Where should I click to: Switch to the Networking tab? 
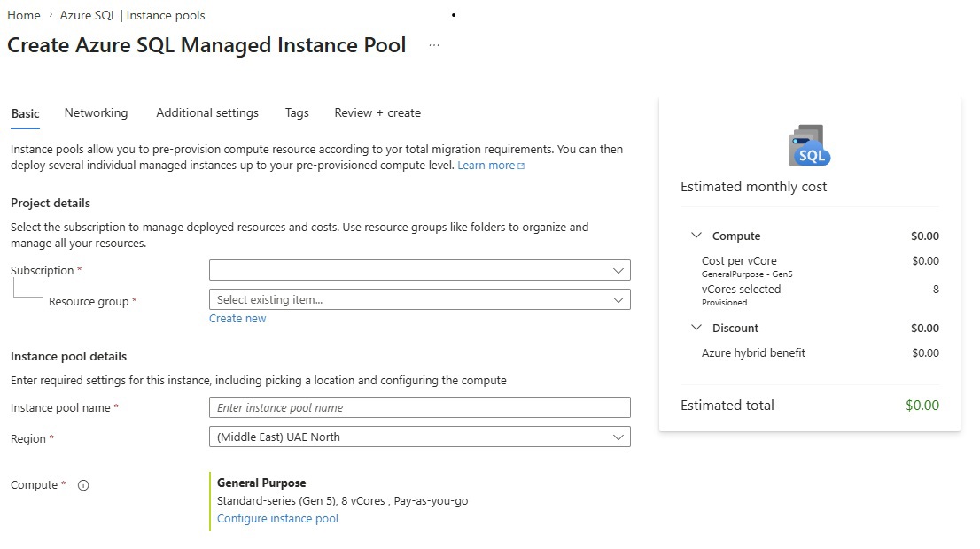pos(97,113)
